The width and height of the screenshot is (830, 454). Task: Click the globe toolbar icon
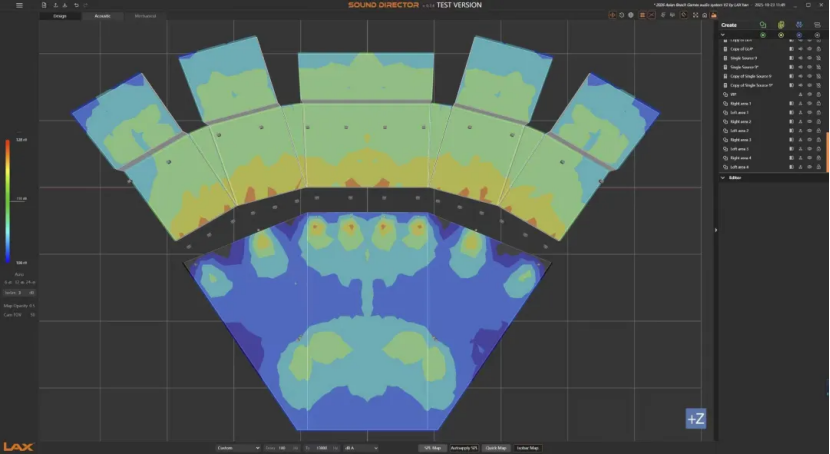tap(630, 15)
